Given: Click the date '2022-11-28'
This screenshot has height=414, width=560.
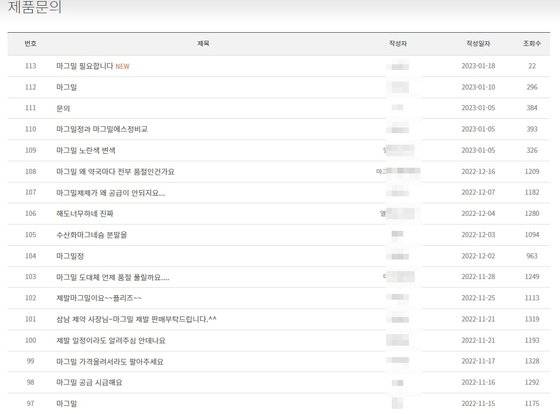Looking at the screenshot, I should (x=478, y=277).
